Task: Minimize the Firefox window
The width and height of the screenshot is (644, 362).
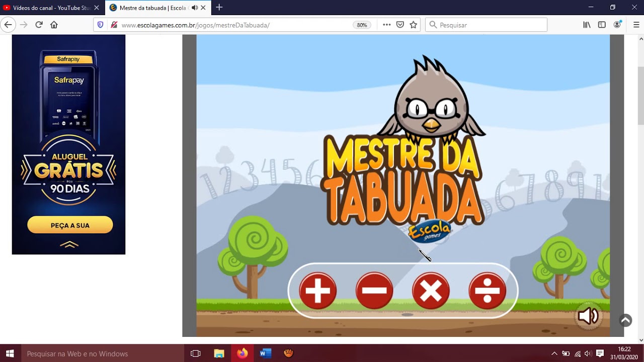Action: (x=591, y=8)
